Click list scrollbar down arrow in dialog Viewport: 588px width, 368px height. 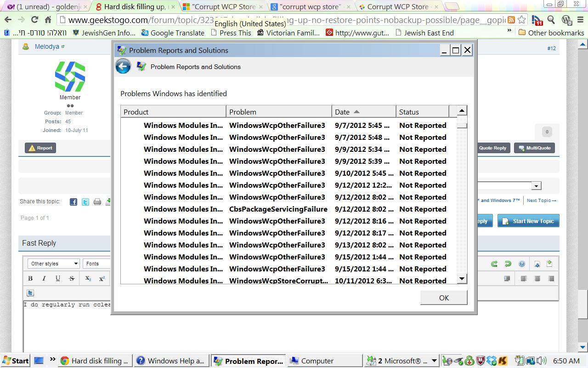coord(462,278)
